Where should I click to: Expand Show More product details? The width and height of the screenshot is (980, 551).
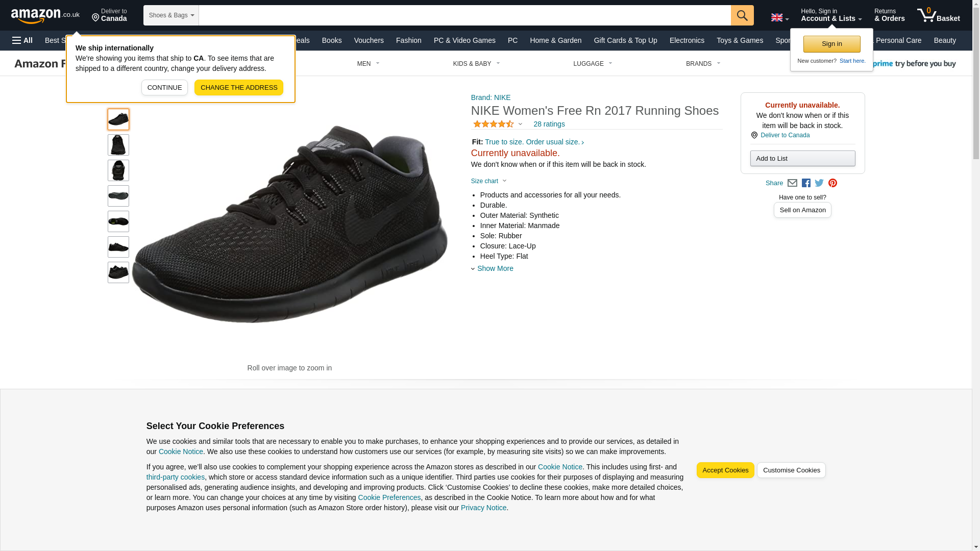pos(495,268)
